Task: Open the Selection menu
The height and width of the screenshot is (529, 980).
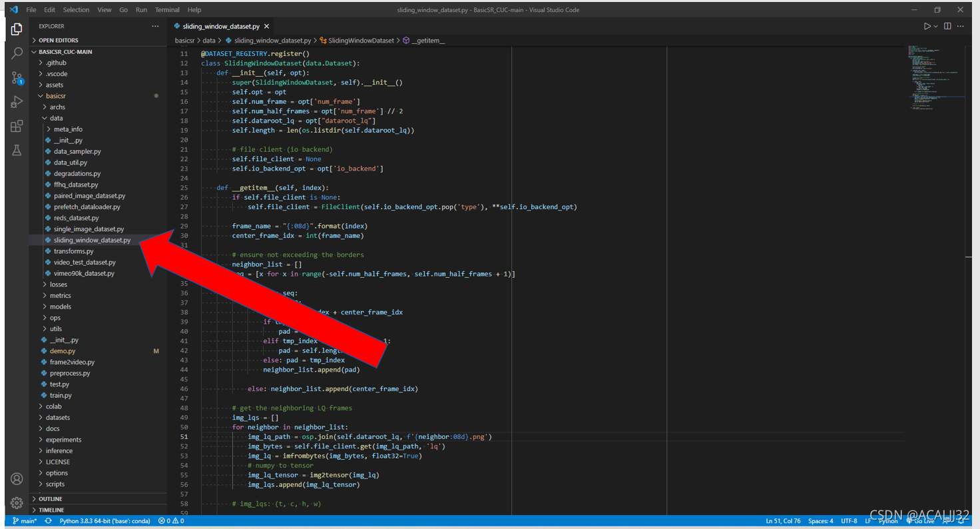Action: click(76, 10)
